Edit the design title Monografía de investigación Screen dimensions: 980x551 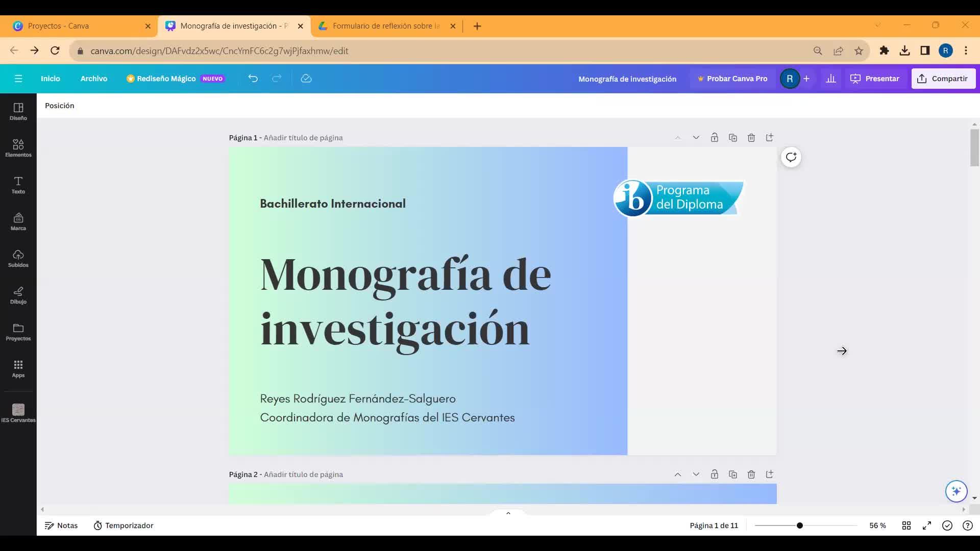click(627, 79)
